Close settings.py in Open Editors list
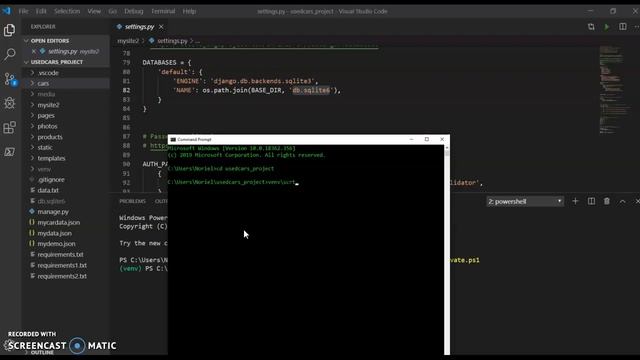 point(33,51)
